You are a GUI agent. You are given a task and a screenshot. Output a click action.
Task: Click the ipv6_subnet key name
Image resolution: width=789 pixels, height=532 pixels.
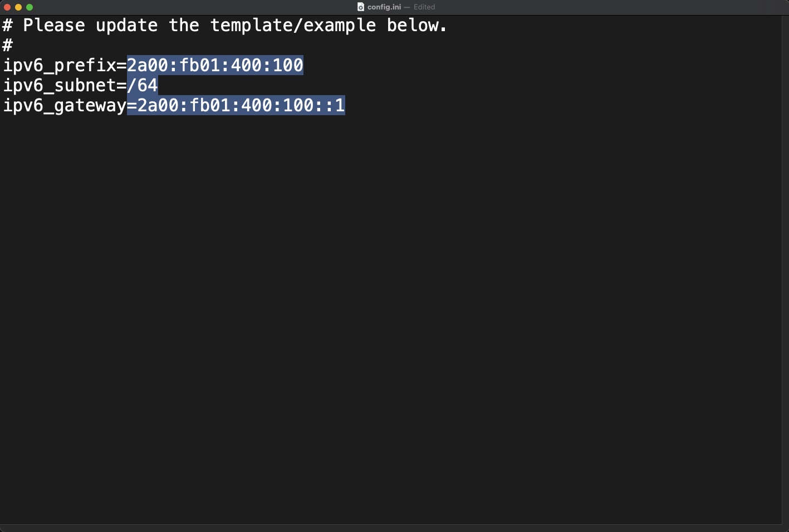[60, 86]
